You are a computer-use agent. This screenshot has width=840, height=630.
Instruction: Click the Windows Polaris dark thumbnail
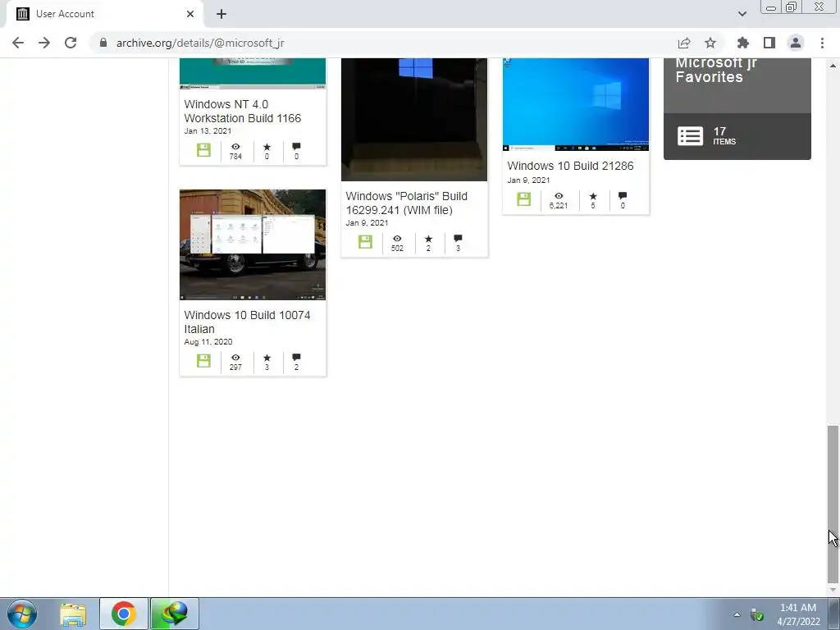point(414,120)
